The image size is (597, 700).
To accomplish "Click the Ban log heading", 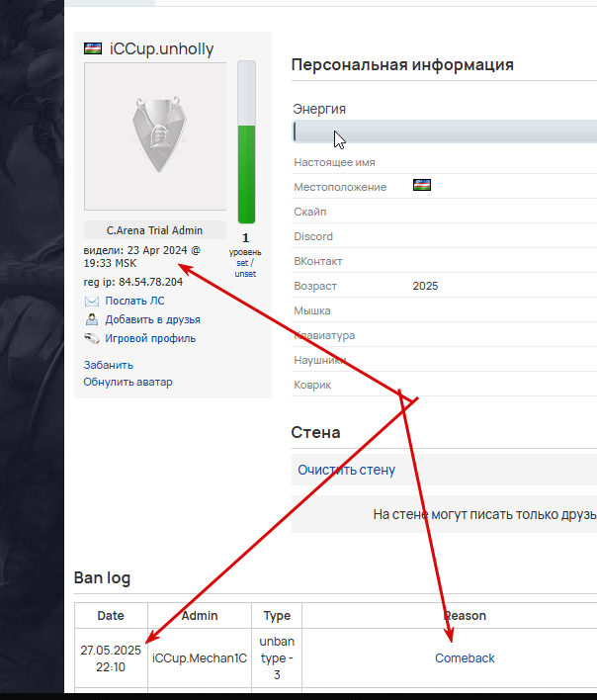I will [x=102, y=577].
